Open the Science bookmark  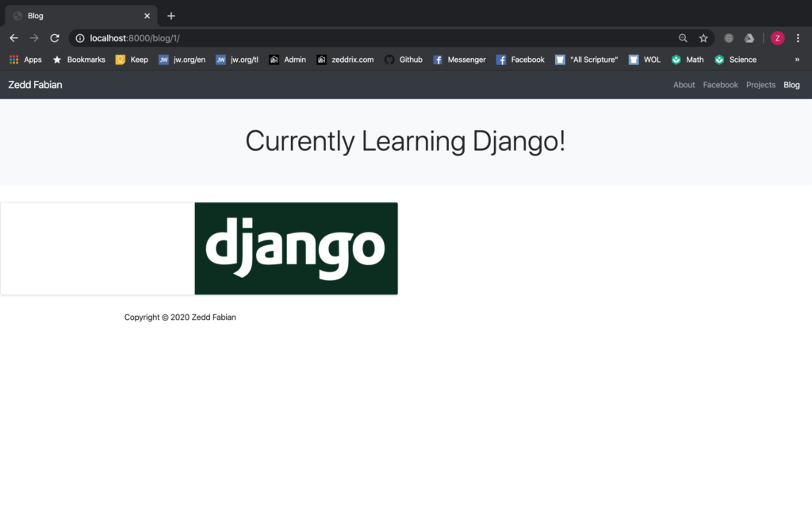(735, 60)
